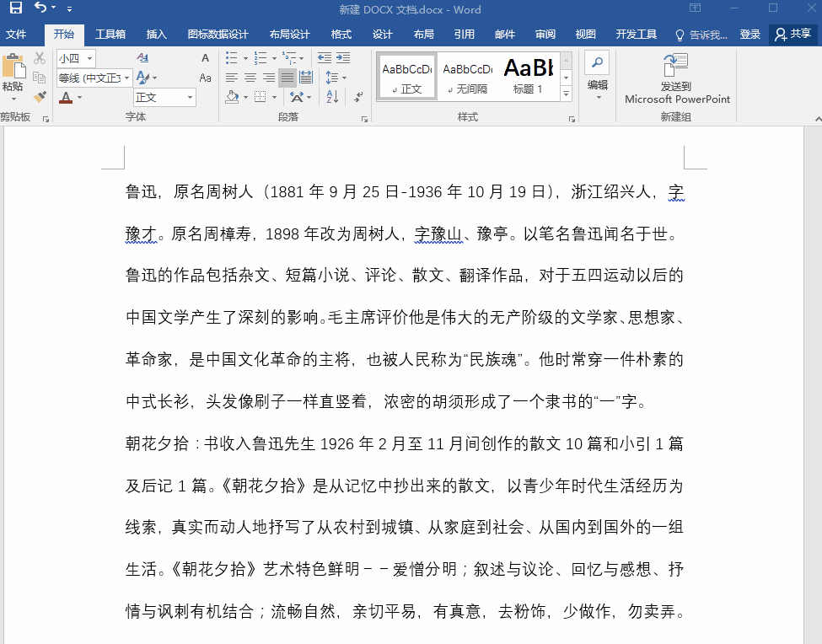Screen dimensions: 822x644
Task: Click the Save icon in title bar
Action: pyautogui.click(x=16, y=8)
